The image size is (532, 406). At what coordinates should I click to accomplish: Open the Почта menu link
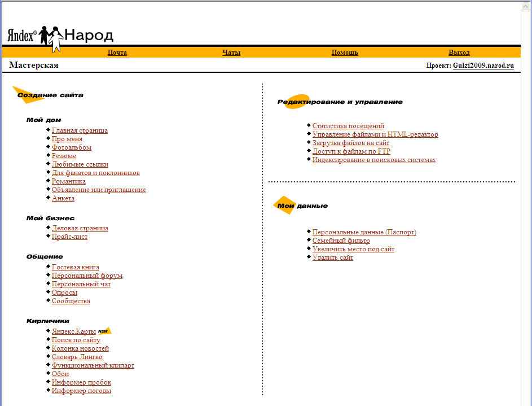117,53
